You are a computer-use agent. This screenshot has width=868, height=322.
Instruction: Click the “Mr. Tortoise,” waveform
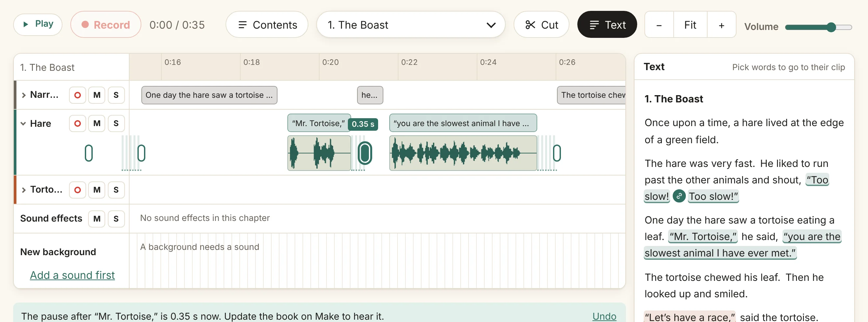tap(319, 153)
